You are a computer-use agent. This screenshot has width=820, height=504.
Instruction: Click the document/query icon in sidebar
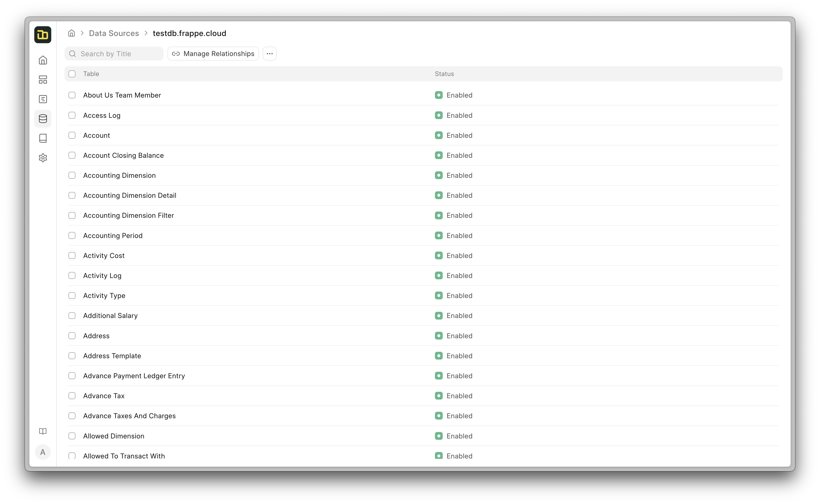click(44, 99)
